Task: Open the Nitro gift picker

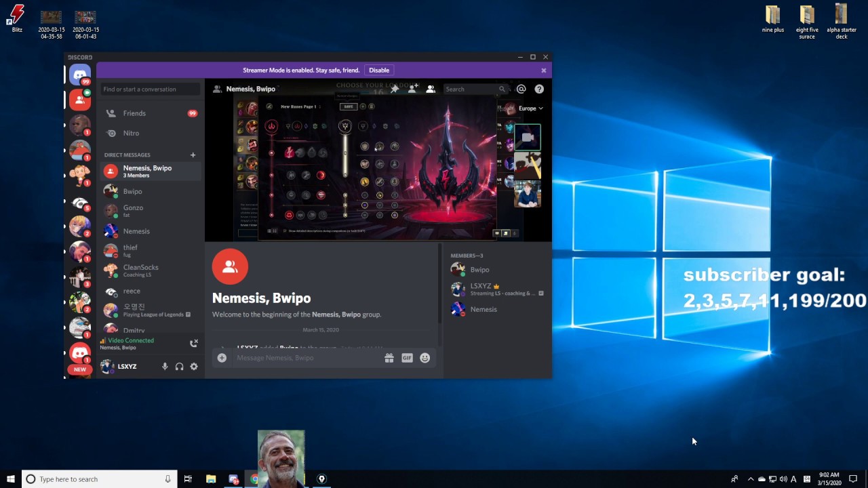Action: click(x=389, y=358)
